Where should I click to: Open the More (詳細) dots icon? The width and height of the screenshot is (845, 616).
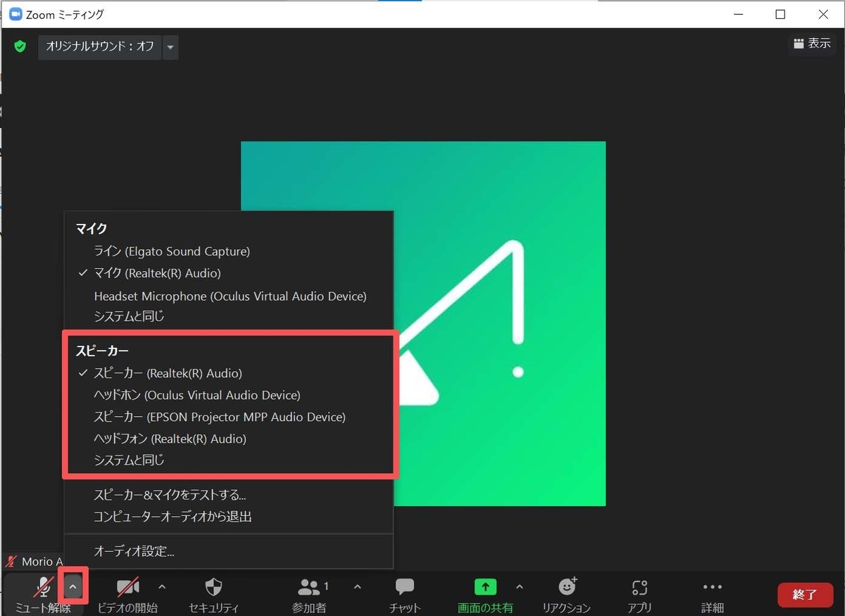click(713, 587)
